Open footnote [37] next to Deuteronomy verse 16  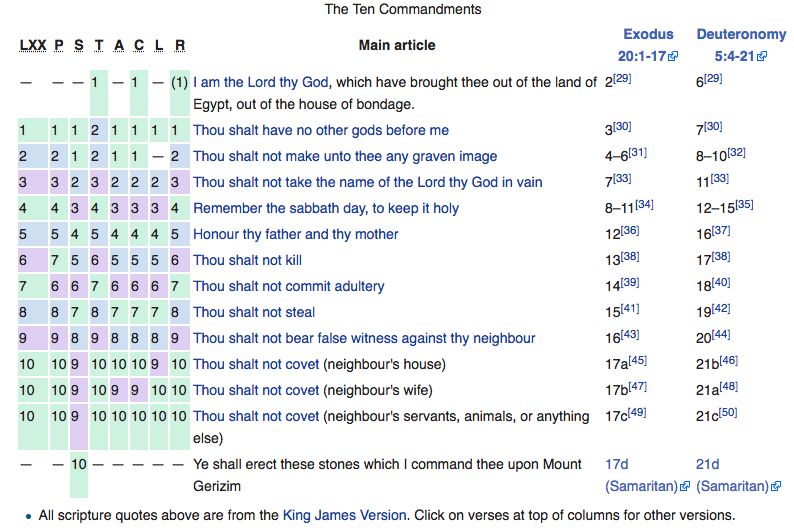[x=721, y=230]
